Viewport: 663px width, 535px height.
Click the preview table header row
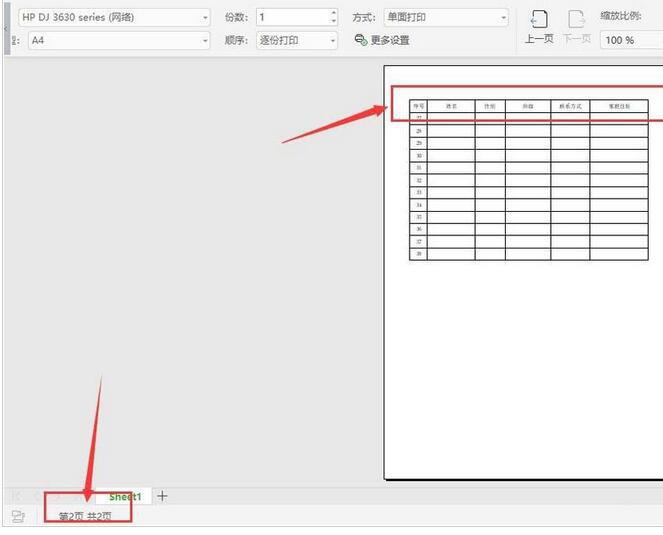tap(520, 104)
